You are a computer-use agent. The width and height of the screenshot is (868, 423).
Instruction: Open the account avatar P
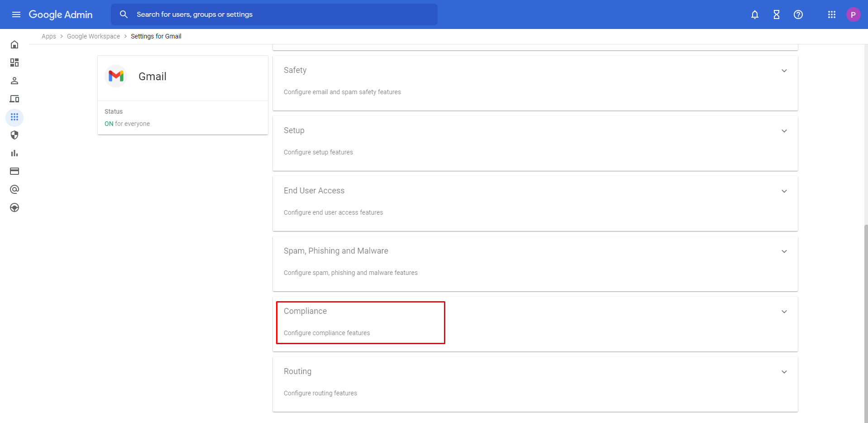pos(853,14)
